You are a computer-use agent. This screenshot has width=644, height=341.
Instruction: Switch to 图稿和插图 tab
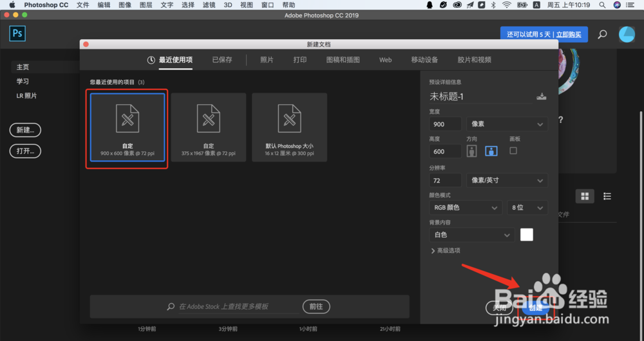(x=343, y=60)
